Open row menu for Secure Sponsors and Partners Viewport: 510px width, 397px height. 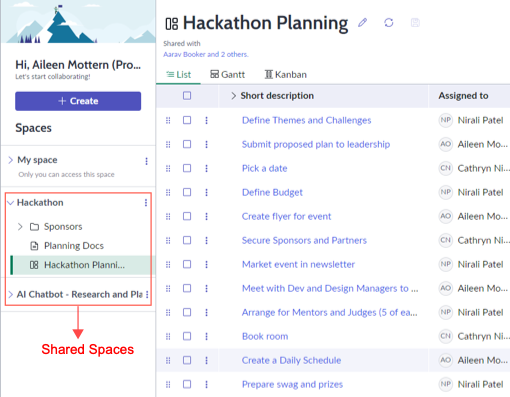coord(206,240)
